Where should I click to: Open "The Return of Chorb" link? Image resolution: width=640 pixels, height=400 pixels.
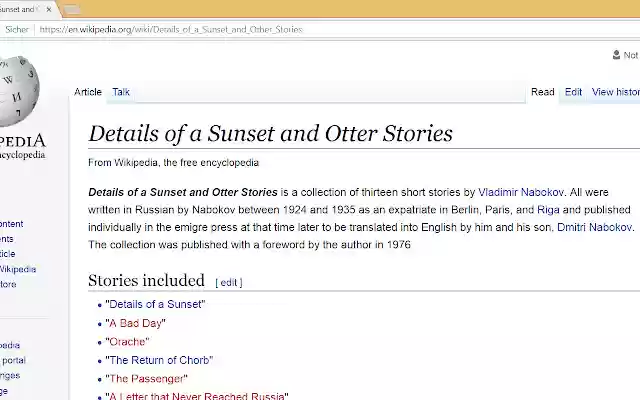(x=159, y=360)
